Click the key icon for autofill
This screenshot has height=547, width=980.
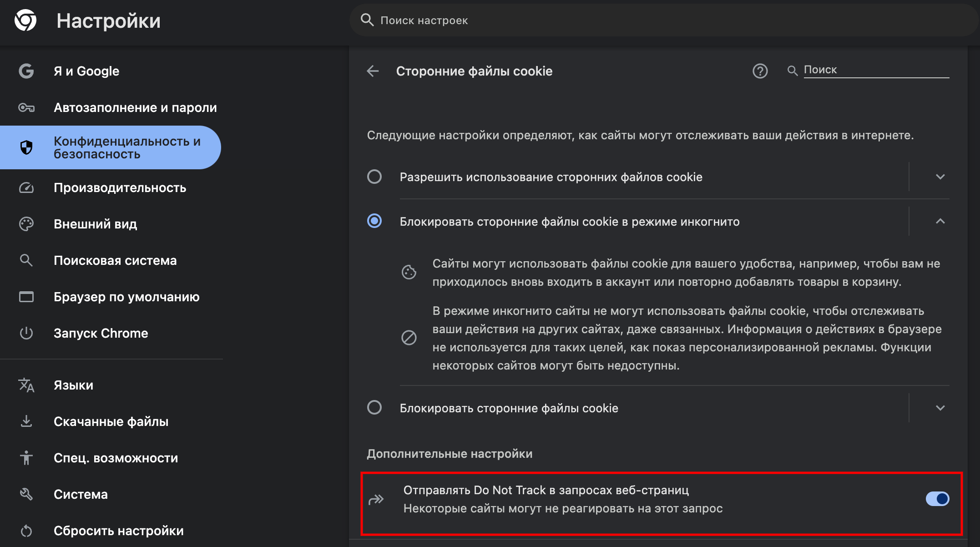pos(26,107)
